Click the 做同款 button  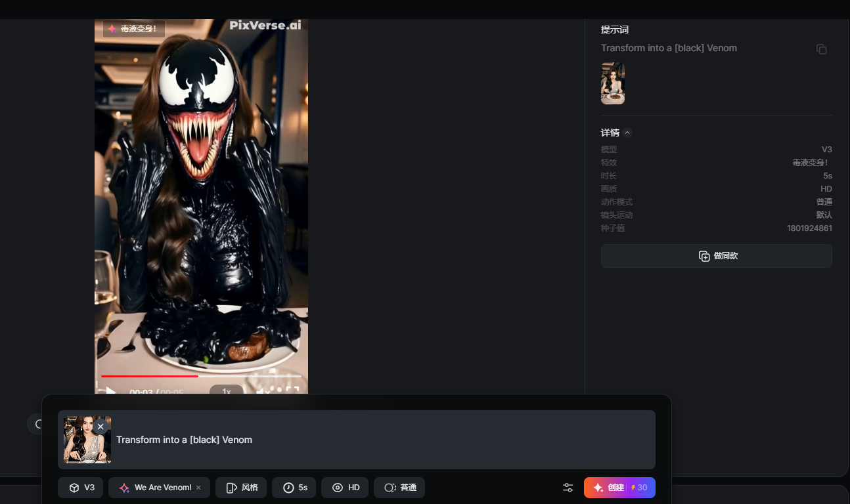click(716, 256)
